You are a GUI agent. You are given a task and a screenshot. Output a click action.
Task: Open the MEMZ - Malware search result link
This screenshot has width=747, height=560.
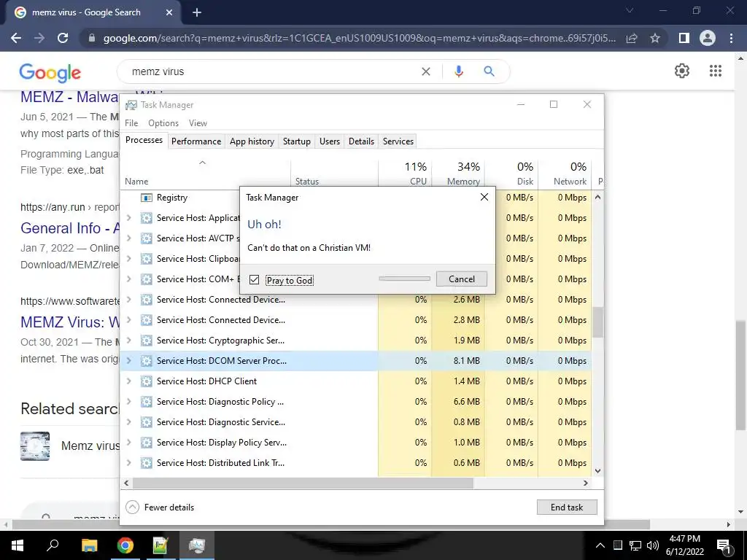[x=69, y=97]
